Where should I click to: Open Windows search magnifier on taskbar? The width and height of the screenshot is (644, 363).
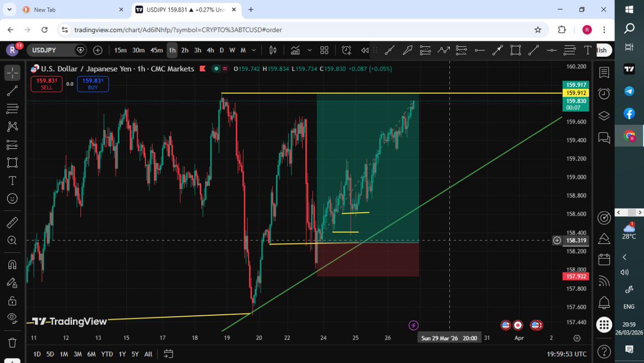[x=630, y=28]
